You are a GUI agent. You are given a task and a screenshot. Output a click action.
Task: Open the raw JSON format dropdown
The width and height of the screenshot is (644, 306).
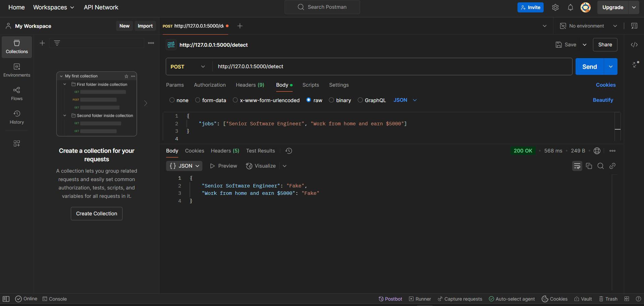405,100
